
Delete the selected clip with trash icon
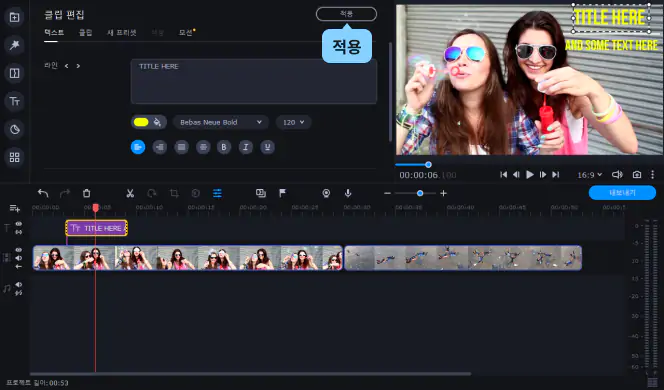(x=86, y=193)
